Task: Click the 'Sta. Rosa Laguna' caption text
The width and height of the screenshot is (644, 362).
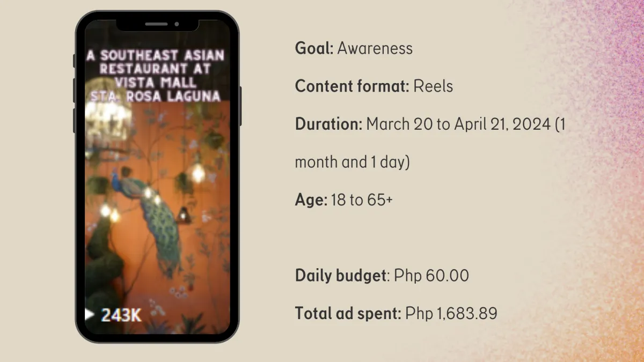Action: point(156,97)
